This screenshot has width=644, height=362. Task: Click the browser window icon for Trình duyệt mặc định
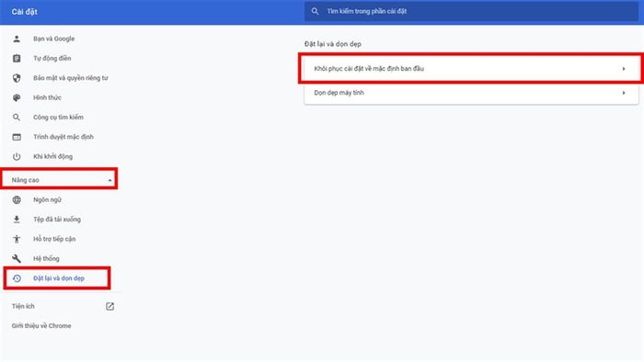coord(17,137)
